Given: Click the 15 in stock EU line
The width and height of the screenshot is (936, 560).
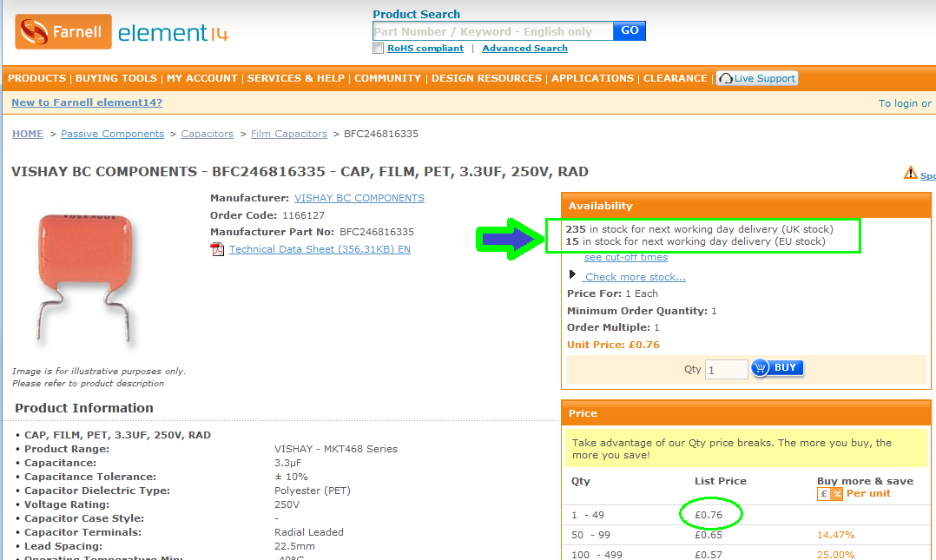Looking at the screenshot, I should [x=695, y=241].
